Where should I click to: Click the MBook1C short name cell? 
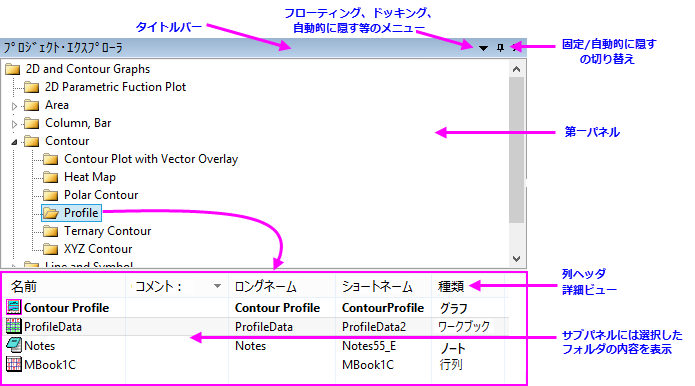368,365
